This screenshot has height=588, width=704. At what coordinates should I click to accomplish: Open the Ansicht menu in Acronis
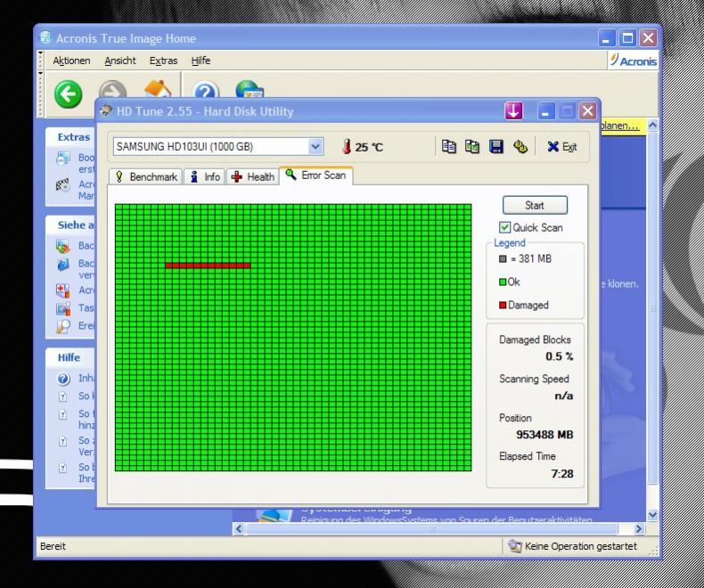pos(120,61)
